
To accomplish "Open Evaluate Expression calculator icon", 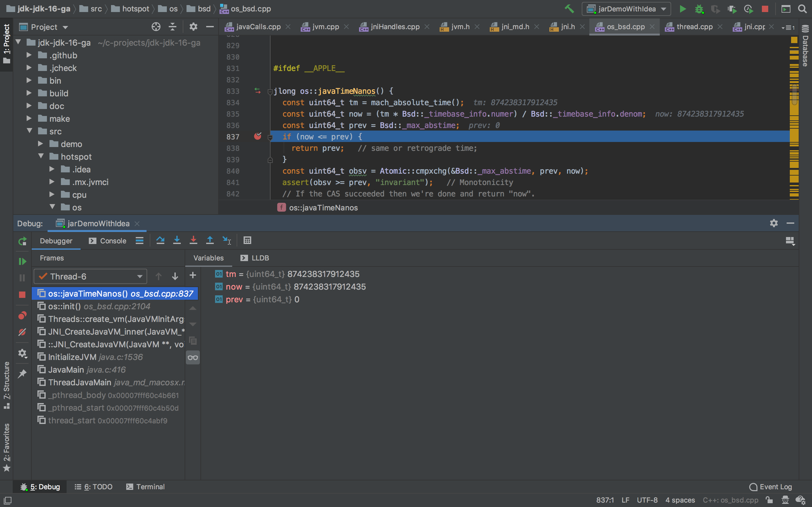I will tap(247, 241).
